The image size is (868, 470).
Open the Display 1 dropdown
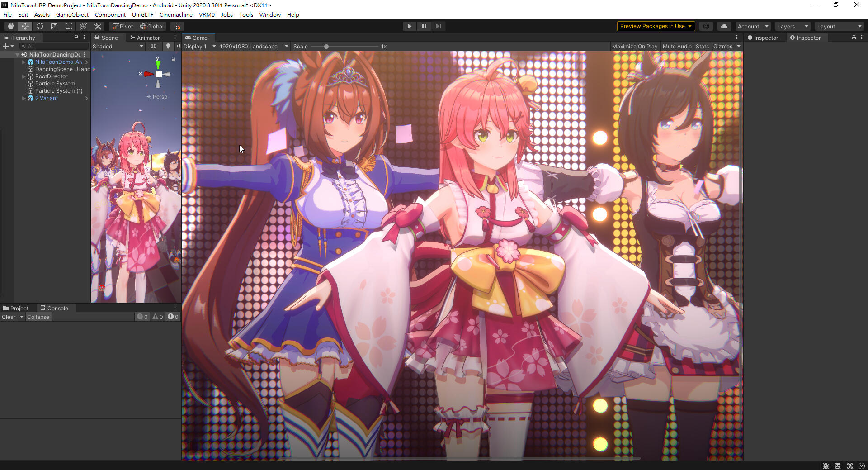coord(199,46)
